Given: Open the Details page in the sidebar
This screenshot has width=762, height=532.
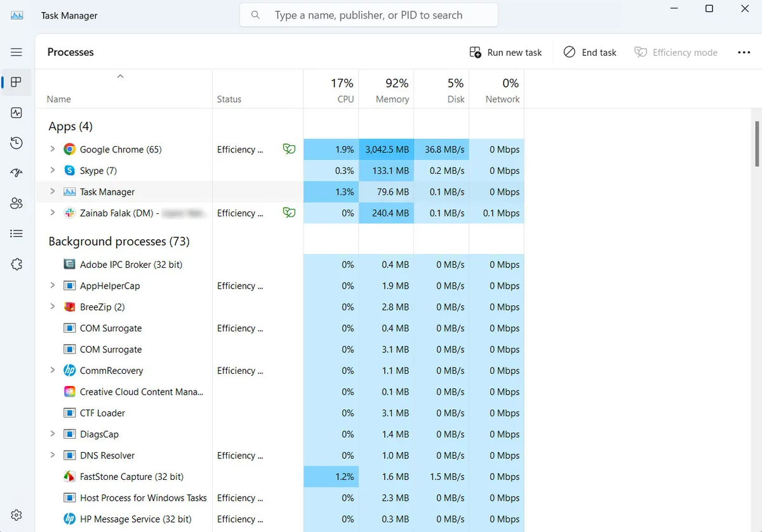Looking at the screenshot, I should [16, 233].
